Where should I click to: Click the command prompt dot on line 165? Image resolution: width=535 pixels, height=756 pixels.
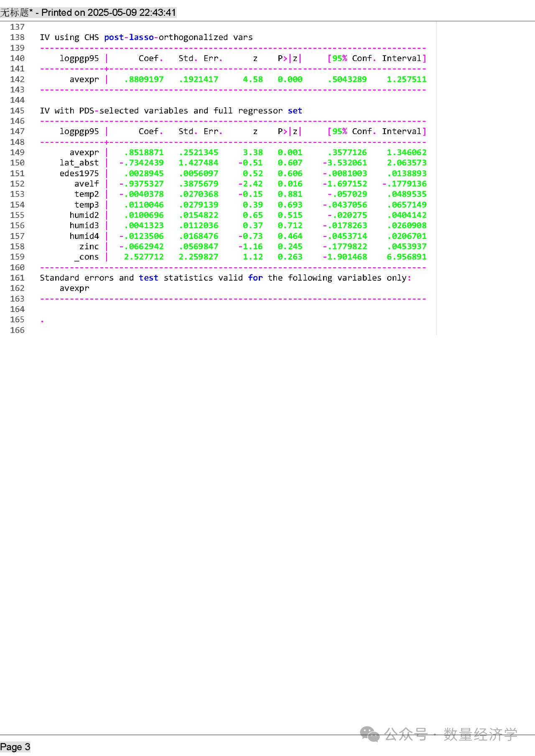(42, 321)
